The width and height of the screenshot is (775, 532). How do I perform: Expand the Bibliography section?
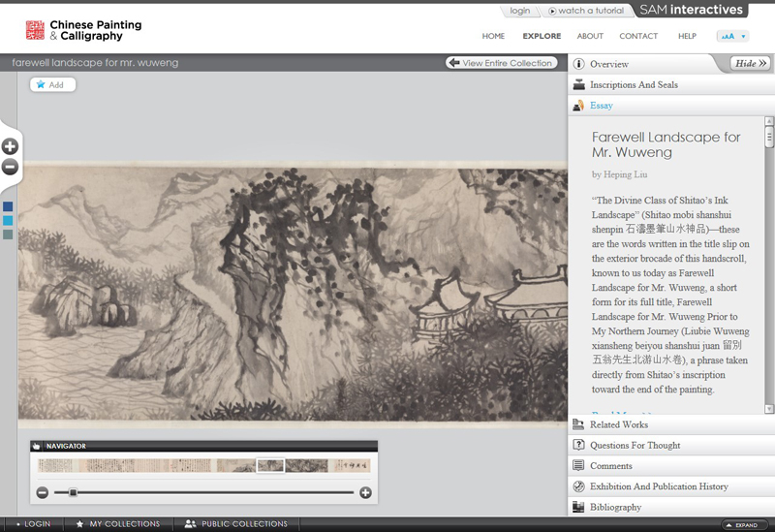point(671,507)
